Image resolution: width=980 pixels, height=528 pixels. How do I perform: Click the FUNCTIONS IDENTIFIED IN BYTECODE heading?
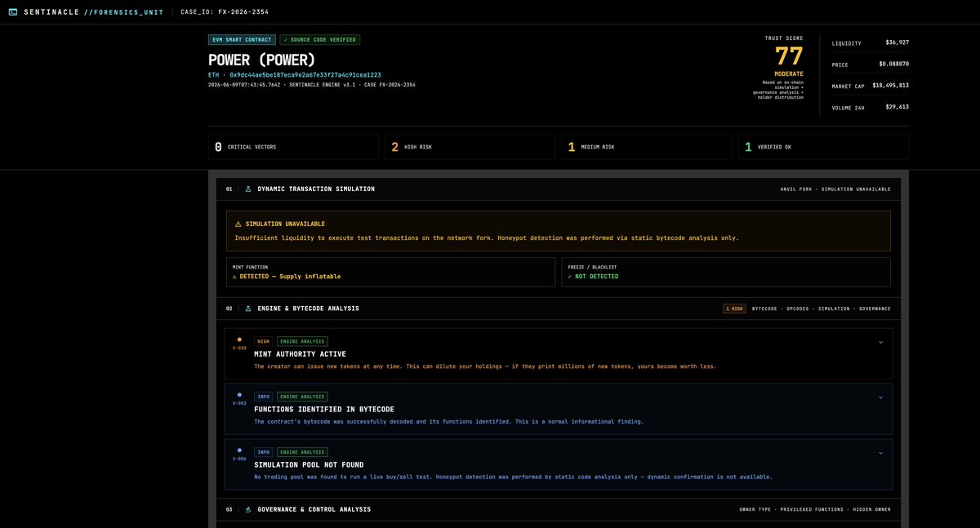[324, 410]
